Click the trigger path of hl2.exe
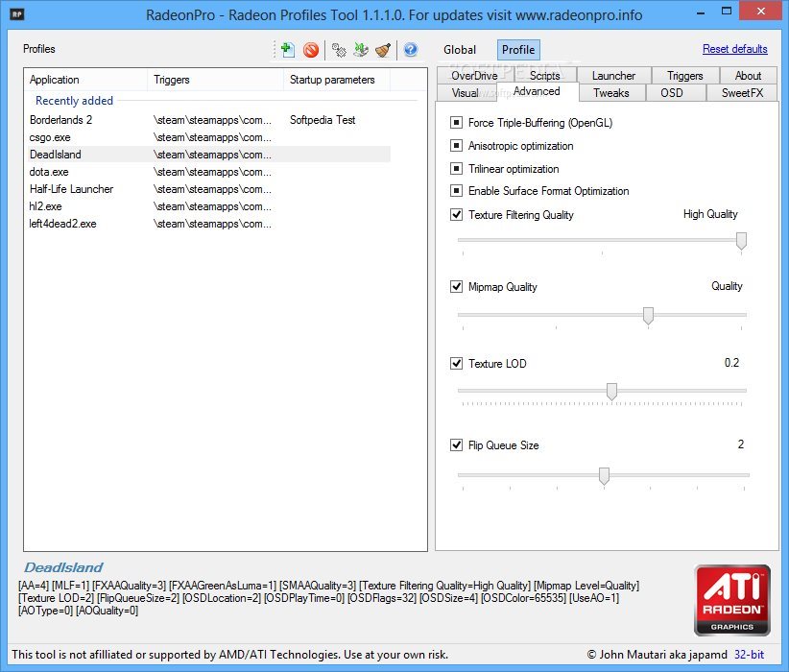The width and height of the screenshot is (789, 672). click(x=212, y=206)
